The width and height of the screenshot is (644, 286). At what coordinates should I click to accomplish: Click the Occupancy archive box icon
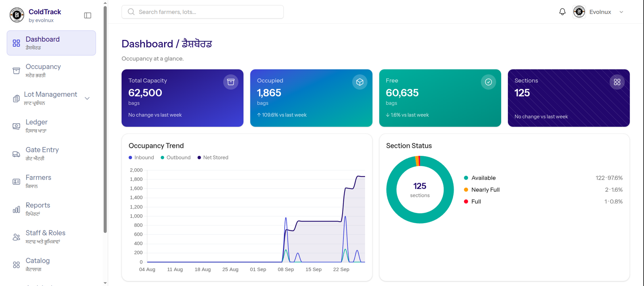pyautogui.click(x=16, y=71)
